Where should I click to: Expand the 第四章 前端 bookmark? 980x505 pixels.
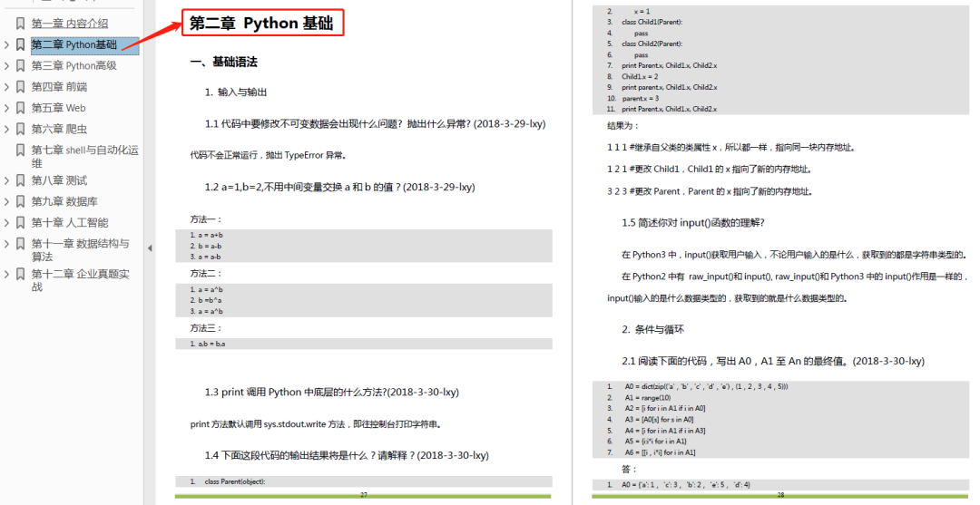(6, 87)
